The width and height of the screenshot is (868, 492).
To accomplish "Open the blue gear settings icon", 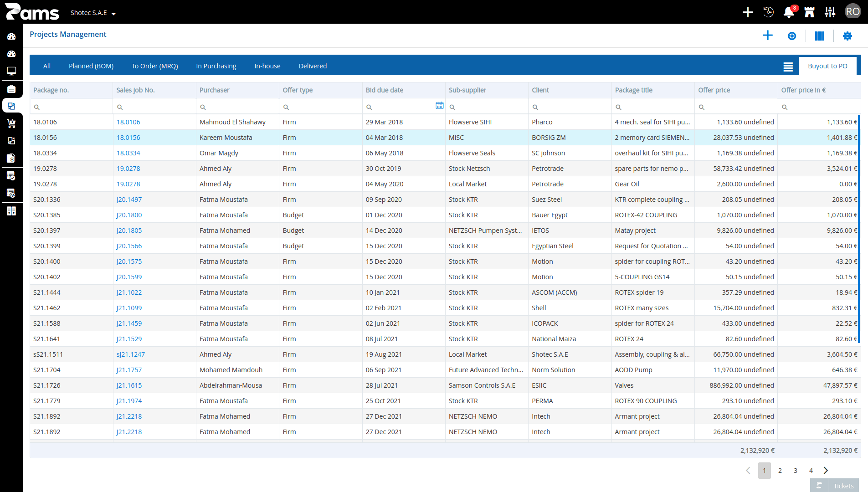I will [x=847, y=36].
